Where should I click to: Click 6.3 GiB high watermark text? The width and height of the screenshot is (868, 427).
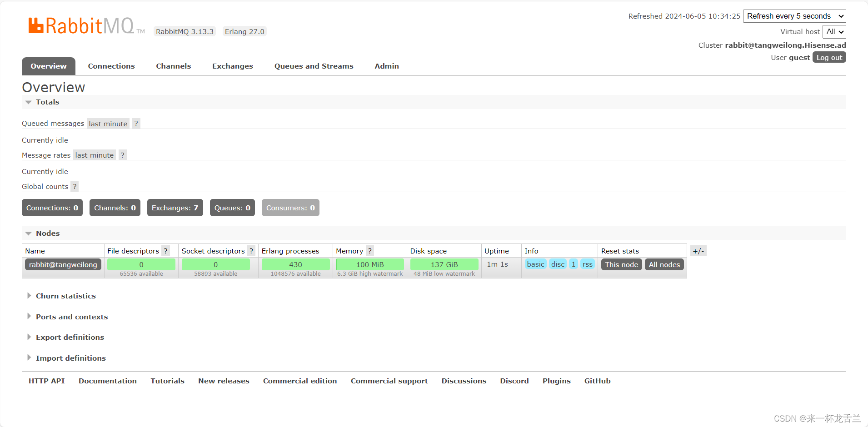pos(370,274)
